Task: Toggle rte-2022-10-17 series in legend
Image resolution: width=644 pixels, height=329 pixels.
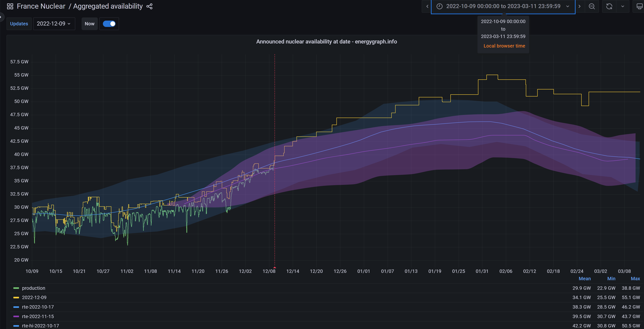Action: tap(38, 307)
